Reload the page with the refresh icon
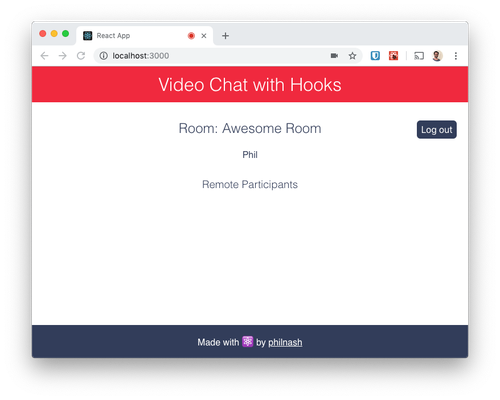500x400 pixels. [x=81, y=56]
